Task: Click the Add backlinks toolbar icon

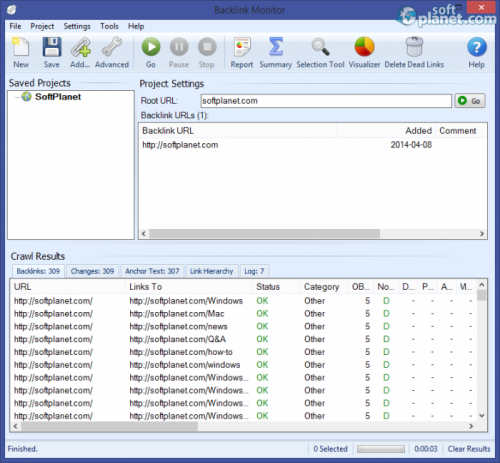Action: pyautogui.click(x=80, y=52)
